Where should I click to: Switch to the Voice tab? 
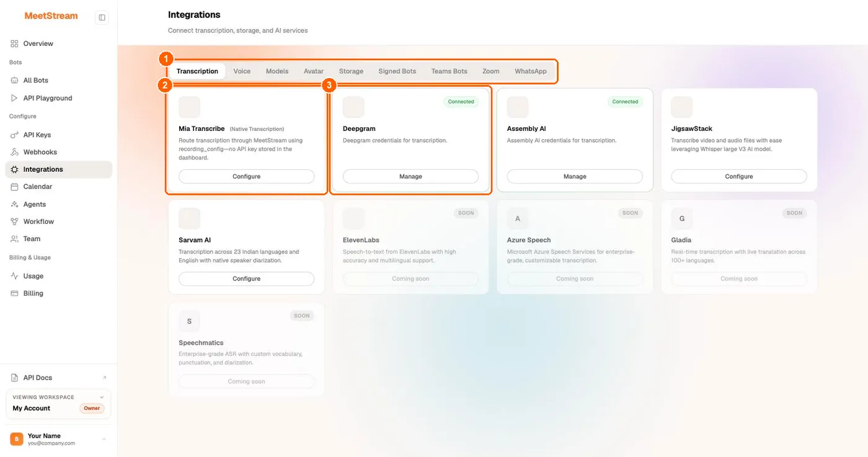[242, 71]
